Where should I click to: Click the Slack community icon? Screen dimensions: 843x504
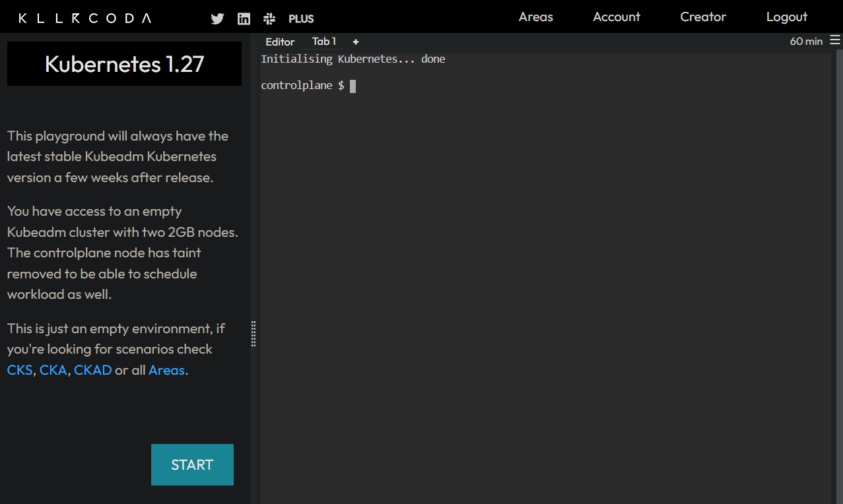click(x=269, y=18)
